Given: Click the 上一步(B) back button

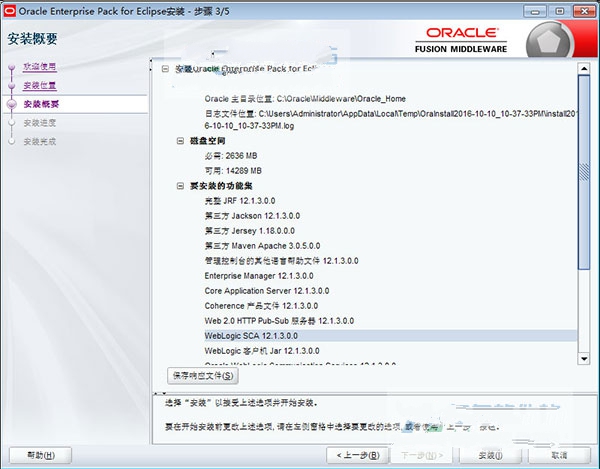Looking at the screenshot, I should click(x=358, y=455).
